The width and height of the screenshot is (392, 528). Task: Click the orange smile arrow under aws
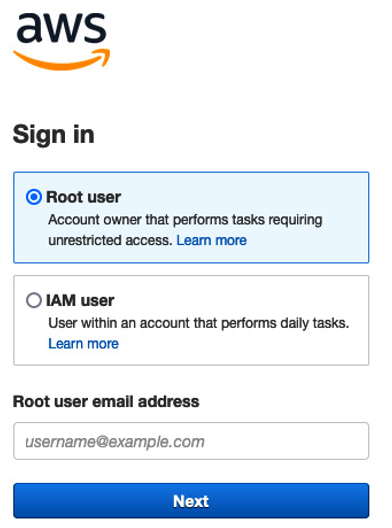click(62, 60)
